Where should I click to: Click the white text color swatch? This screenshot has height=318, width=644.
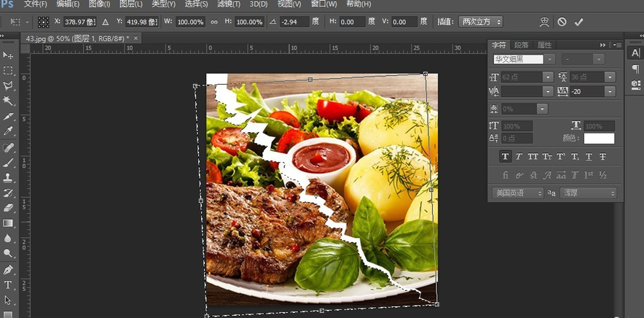pyautogui.click(x=599, y=139)
